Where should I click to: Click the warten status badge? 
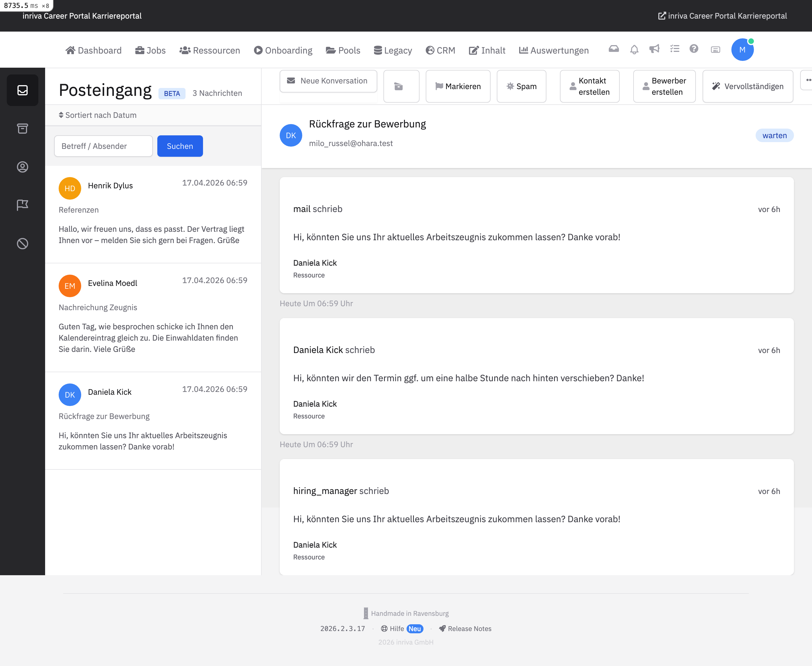(775, 135)
